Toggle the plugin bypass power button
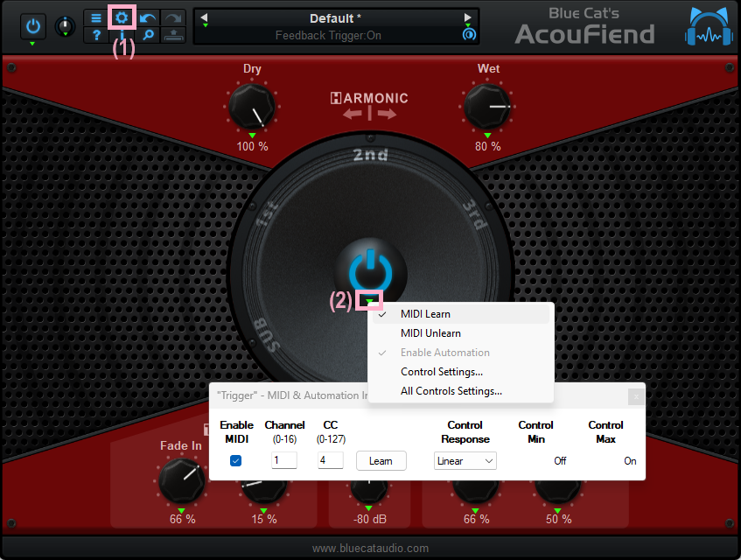The width and height of the screenshot is (741, 560). tap(32, 26)
